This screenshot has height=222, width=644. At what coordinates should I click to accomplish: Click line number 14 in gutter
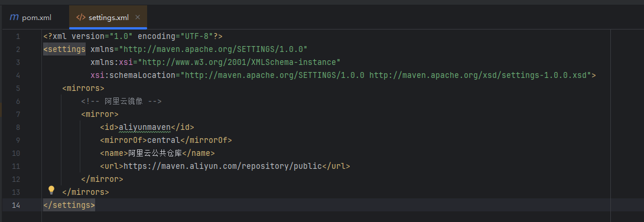pos(15,205)
